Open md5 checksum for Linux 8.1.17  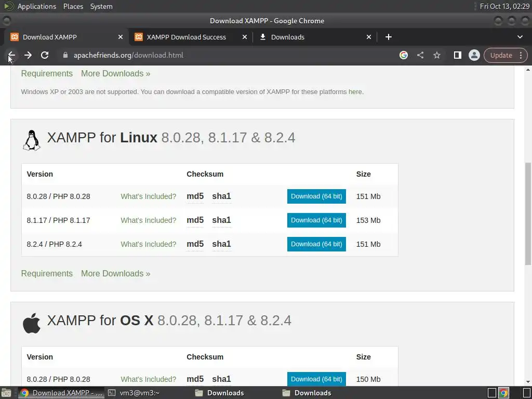(x=195, y=220)
